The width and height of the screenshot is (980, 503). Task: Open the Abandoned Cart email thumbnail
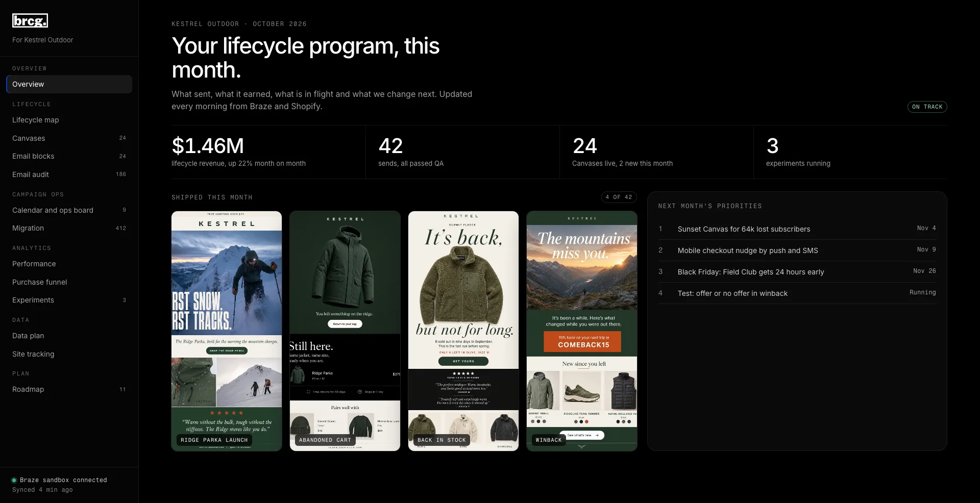[345, 331]
